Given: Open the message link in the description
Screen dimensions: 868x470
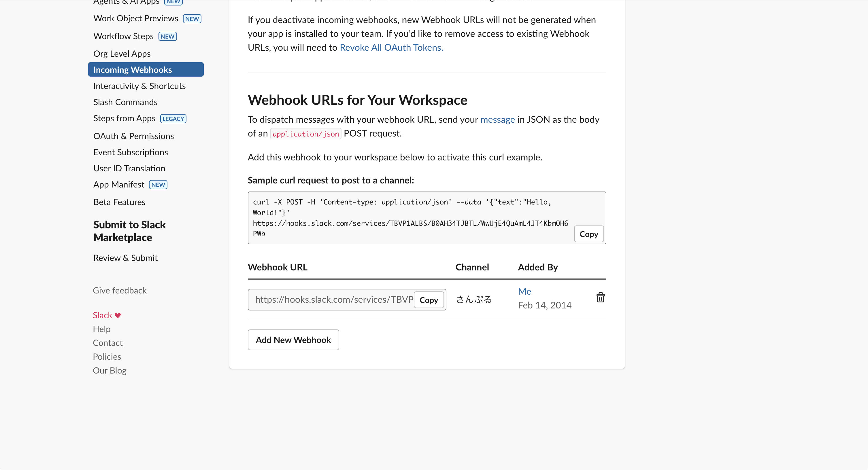Looking at the screenshot, I should (498, 119).
